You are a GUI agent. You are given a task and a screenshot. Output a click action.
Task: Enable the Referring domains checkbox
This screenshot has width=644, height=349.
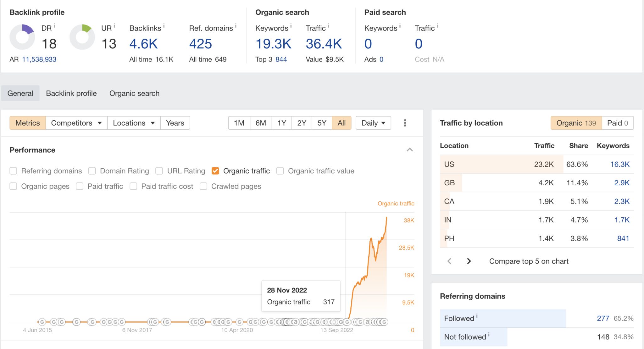tap(13, 171)
